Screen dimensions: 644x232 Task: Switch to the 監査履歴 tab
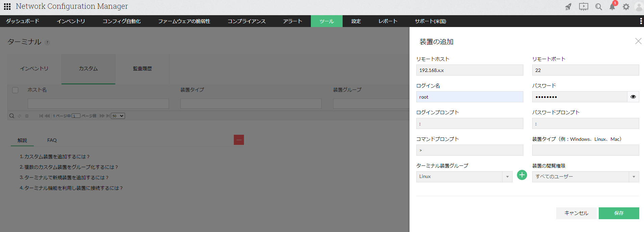(142, 69)
